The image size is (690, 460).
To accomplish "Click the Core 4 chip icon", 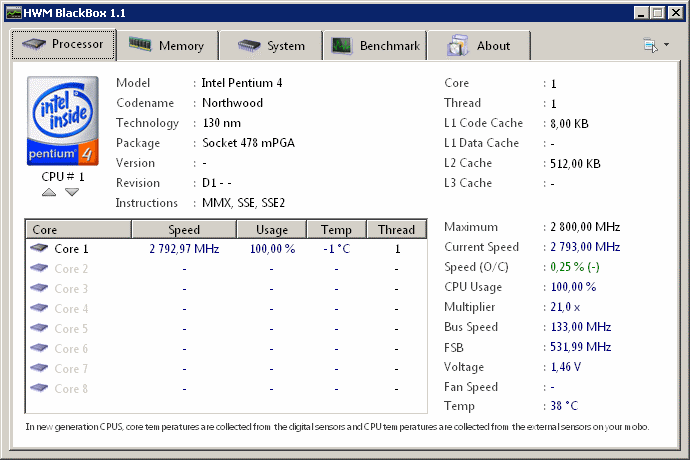I will (x=39, y=308).
